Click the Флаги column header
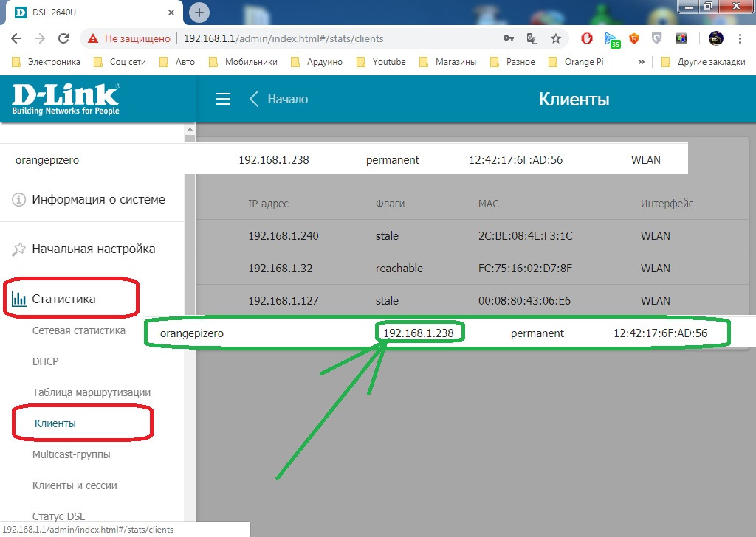Viewport: 756px width, 537px height. (390, 204)
